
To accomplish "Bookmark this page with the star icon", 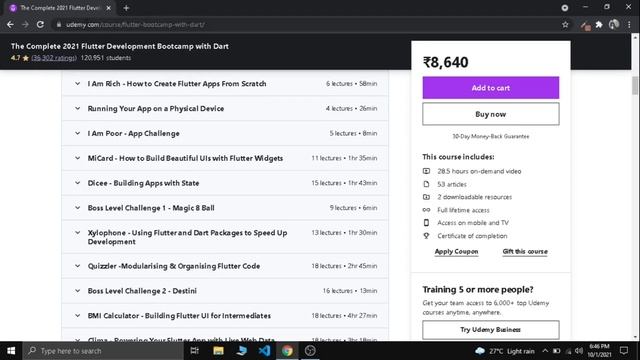I will (565, 25).
